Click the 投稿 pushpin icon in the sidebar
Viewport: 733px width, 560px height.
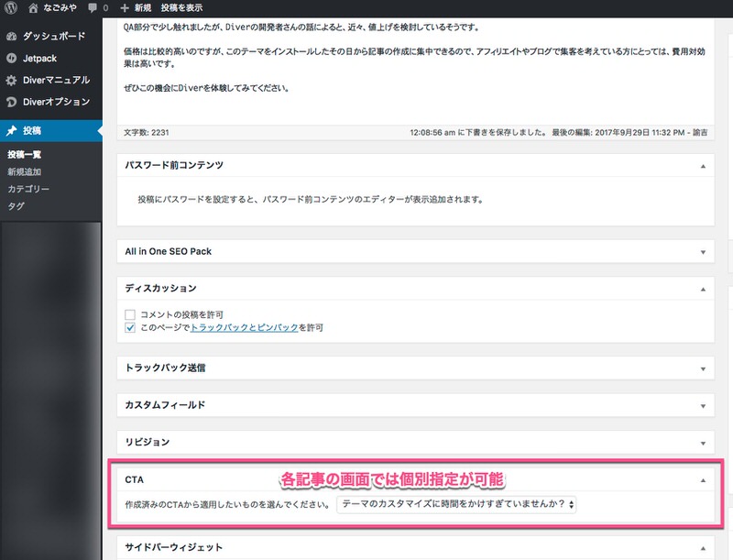11,128
